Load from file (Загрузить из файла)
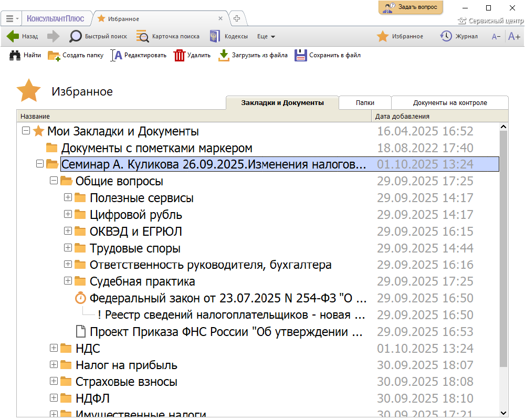The image size is (525, 420). point(224,55)
